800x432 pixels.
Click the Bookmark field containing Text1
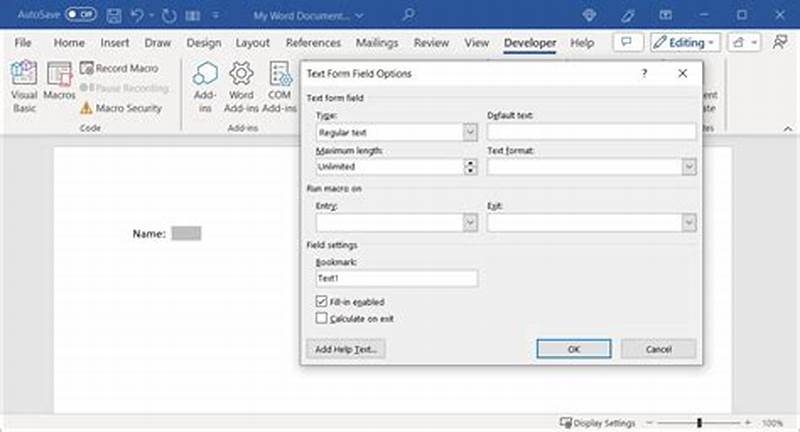396,278
